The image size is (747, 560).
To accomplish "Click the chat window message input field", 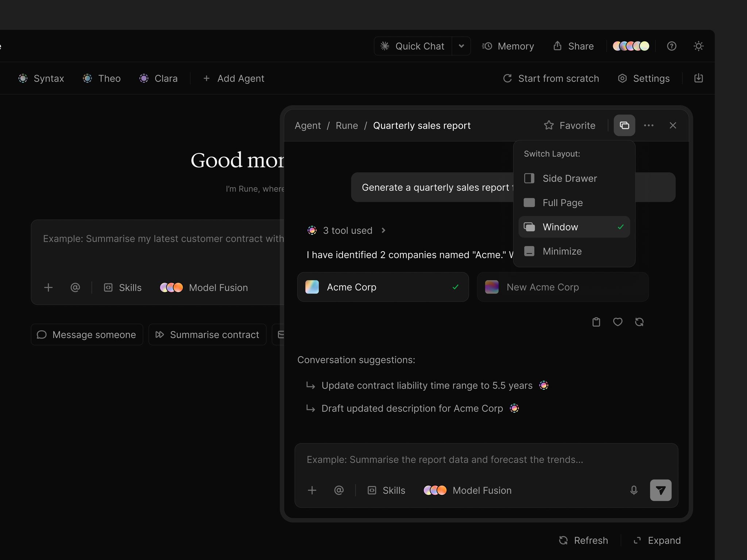I will coord(486,459).
